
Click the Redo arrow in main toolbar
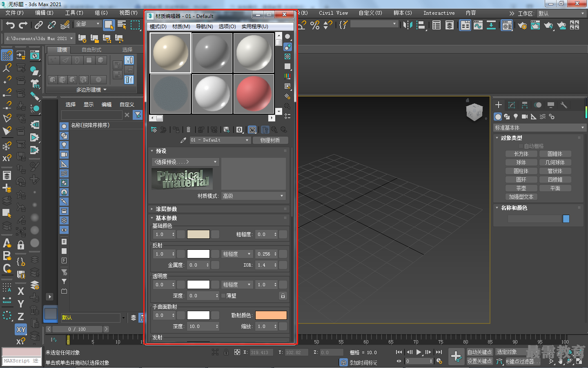tap(23, 25)
